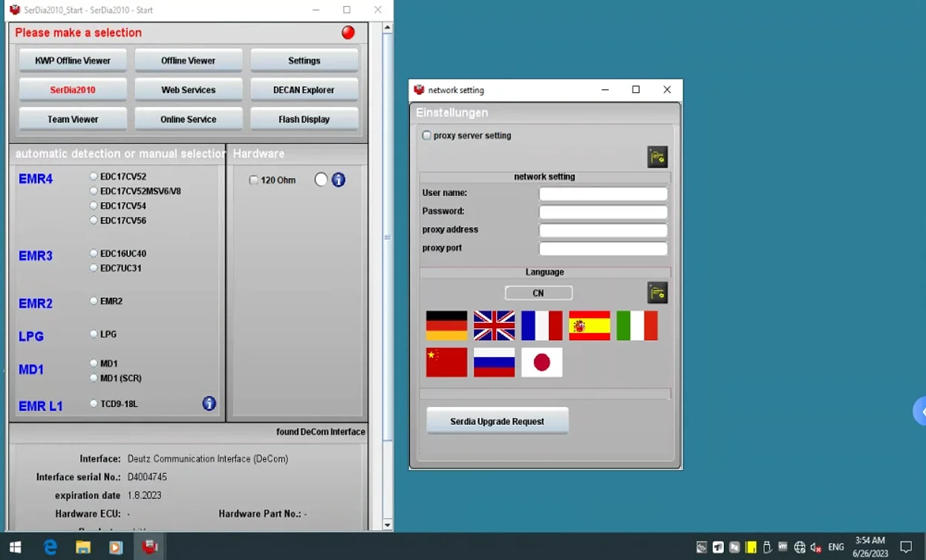Screen dimensions: 926x560
Task: Open Flash Display
Action: coord(304,119)
